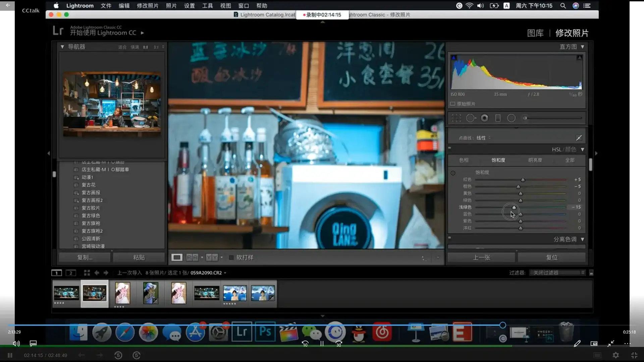Viewport: 644px width, 362px height.
Task: Toggle the 原始照片 original photo checkbox
Action: point(452,104)
